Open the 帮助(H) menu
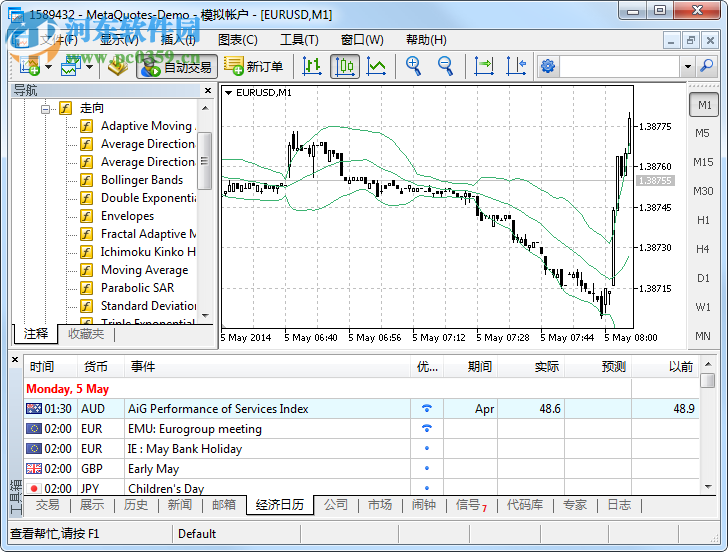Image resolution: width=728 pixels, height=552 pixels. [426, 40]
